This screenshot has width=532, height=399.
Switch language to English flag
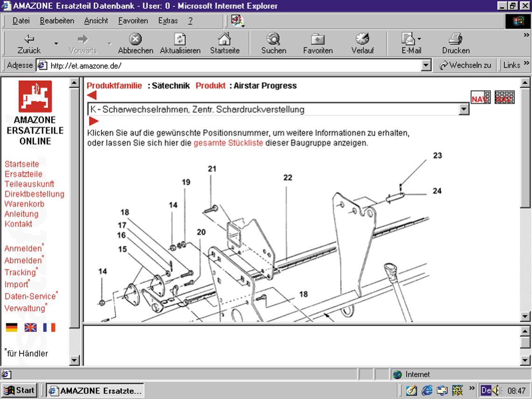pos(30,328)
